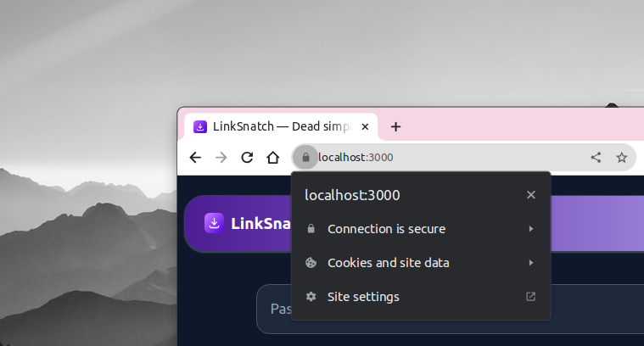Reload the current page
This screenshot has height=346, width=644.
247,158
